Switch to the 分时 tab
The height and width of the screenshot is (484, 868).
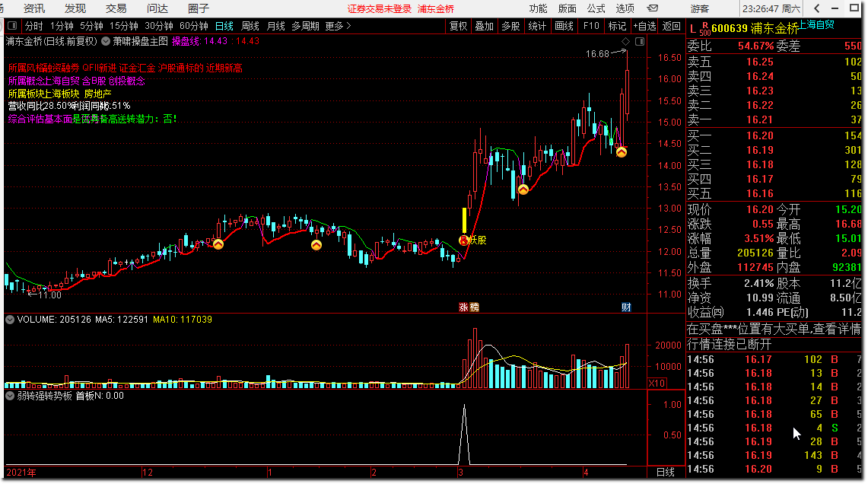(x=33, y=26)
